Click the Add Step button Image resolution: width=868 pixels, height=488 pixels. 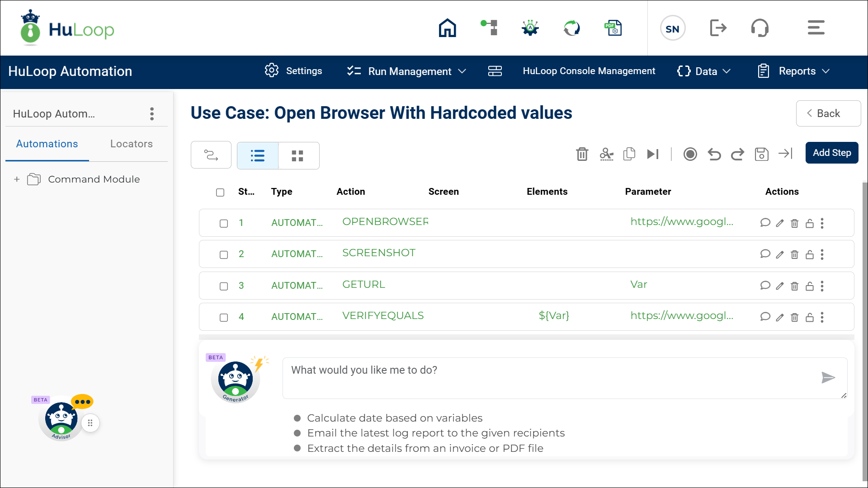pyautogui.click(x=831, y=153)
